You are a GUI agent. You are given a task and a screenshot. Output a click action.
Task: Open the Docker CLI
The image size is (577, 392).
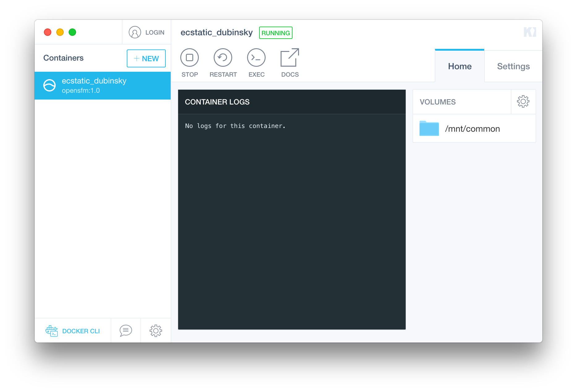tap(73, 330)
